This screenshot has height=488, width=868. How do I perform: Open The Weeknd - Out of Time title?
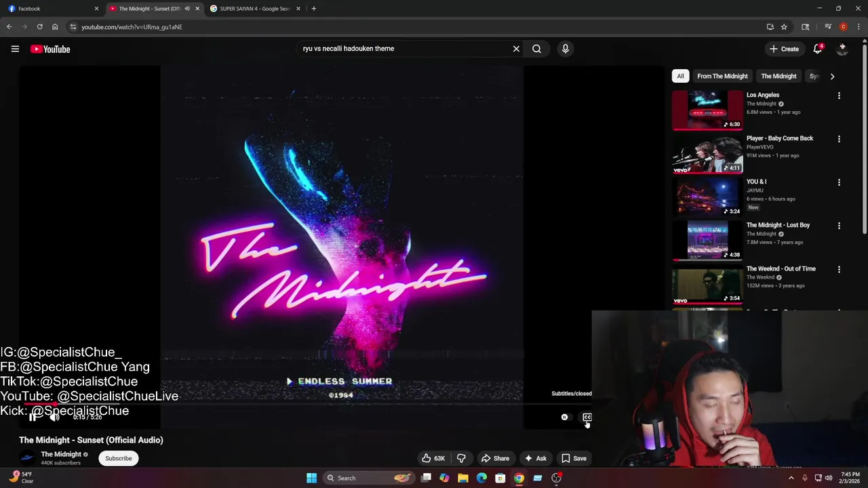tap(781, 269)
